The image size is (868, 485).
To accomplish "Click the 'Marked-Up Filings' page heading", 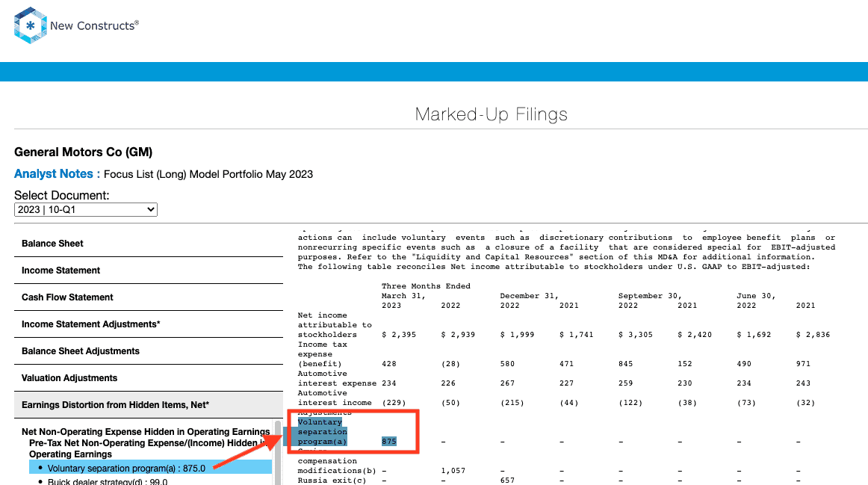I will (x=492, y=114).
